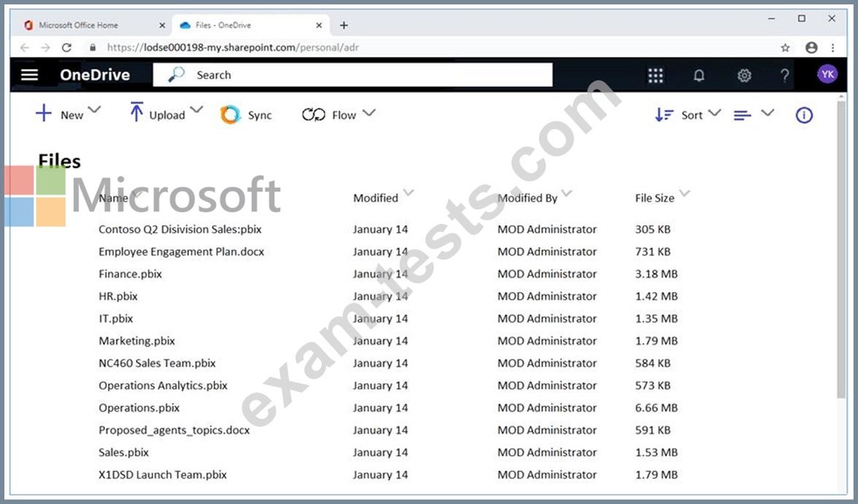The image size is (858, 504).
Task: Click the Files heading
Action: click(x=59, y=161)
